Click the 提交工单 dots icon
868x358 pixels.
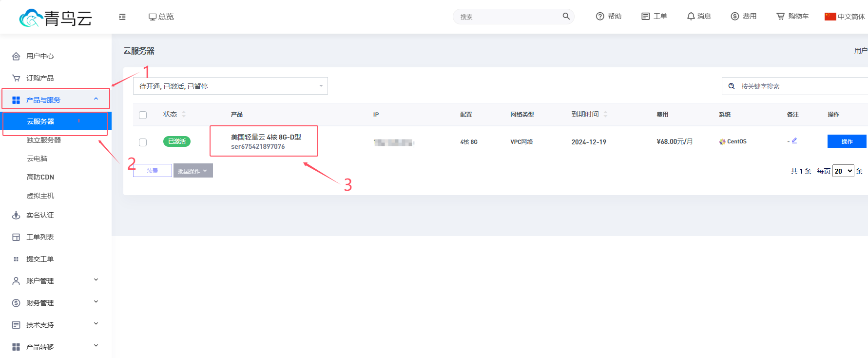(16, 259)
